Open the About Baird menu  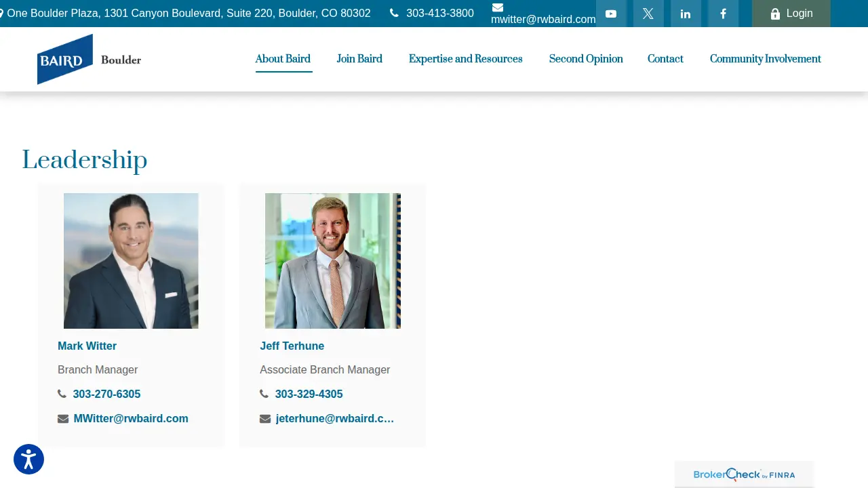[283, 59]
